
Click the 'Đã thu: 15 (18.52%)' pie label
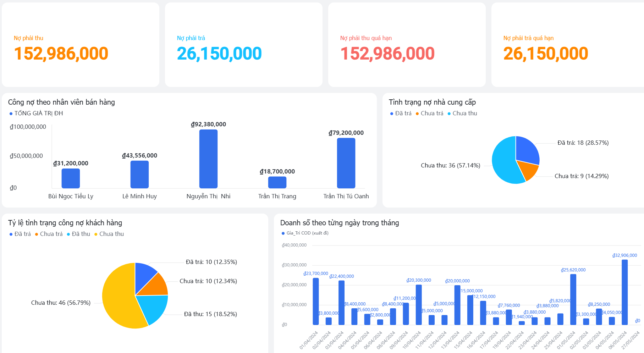210,314
